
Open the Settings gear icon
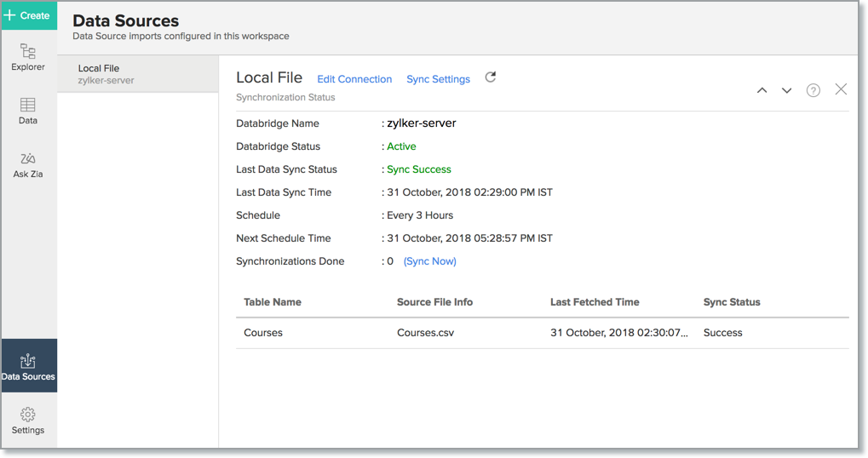[28, 421]
